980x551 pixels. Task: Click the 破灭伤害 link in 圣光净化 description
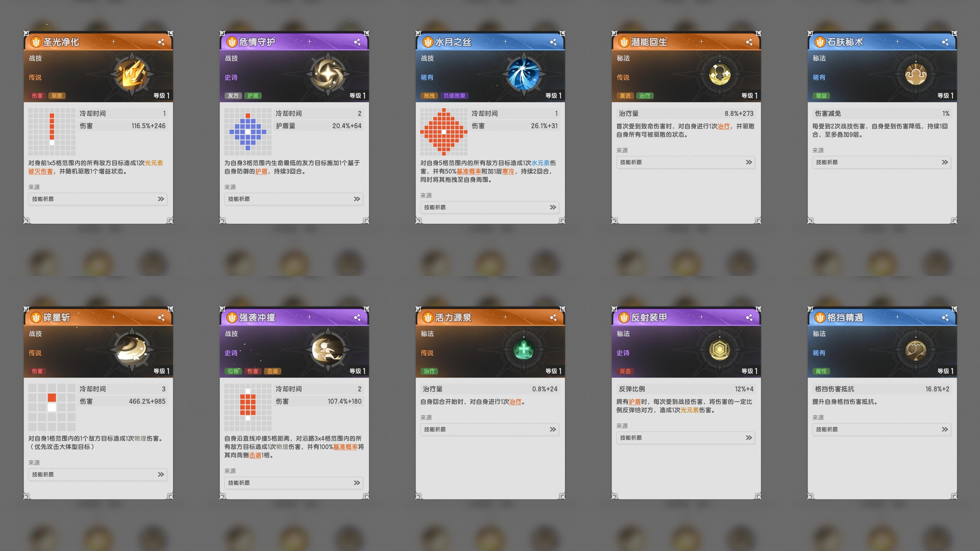pyautogui.click(x=41, y=171)
